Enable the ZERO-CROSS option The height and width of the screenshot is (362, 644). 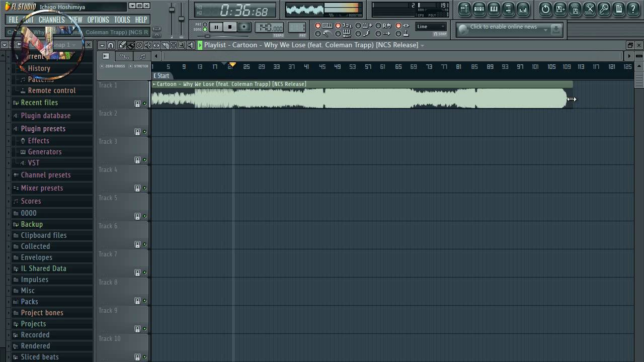coord(113,66)
